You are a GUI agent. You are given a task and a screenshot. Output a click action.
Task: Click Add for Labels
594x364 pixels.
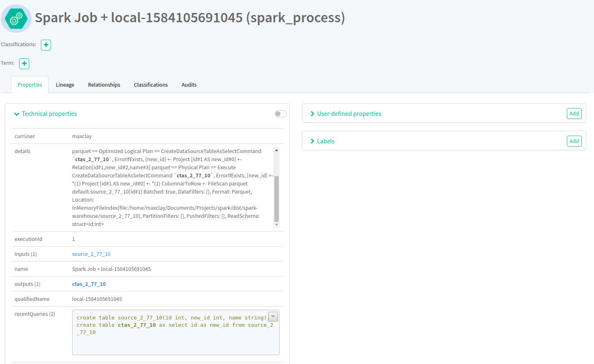(574, 141)
